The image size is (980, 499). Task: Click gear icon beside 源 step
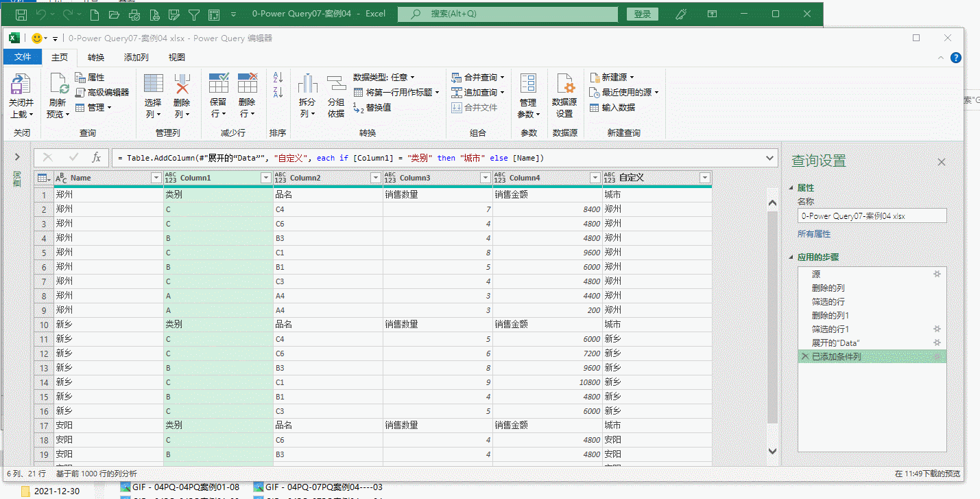click(937, 274)
